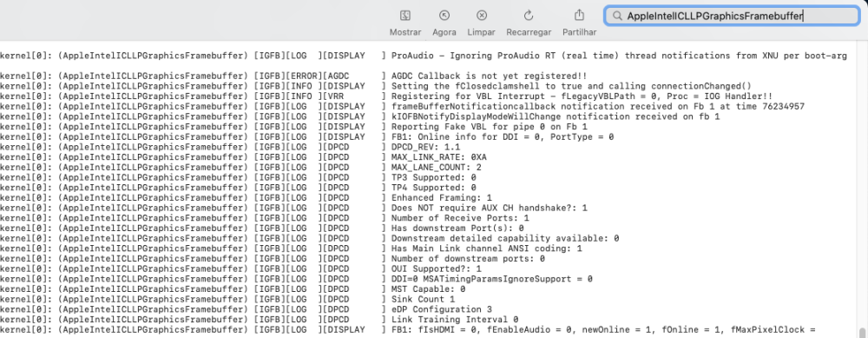The width and height of the screenshot is (868, 338).
Task: Select the Downstream detailed capability line
Action: (310, 238)
